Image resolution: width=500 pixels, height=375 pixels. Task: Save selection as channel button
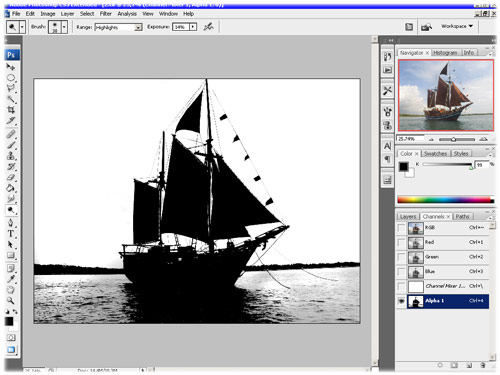coord(454,365)
